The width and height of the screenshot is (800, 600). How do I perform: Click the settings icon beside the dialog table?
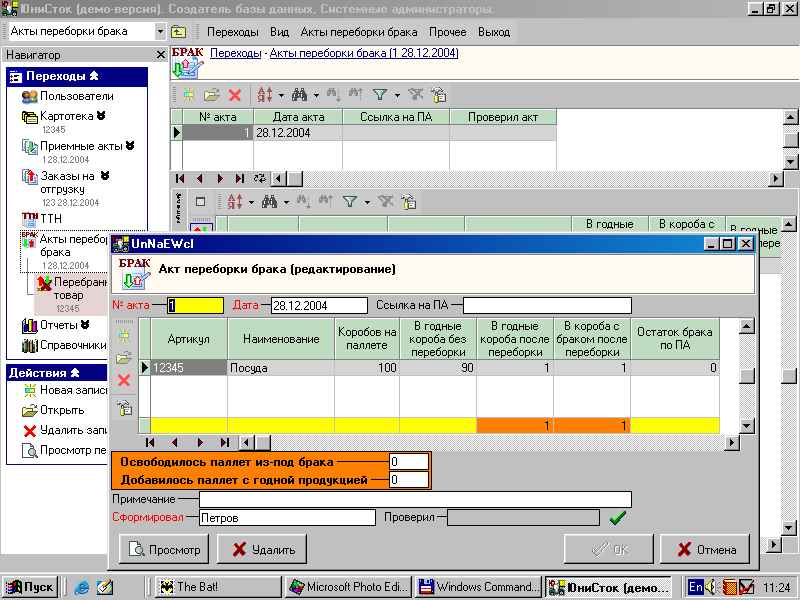click(124, 408)
